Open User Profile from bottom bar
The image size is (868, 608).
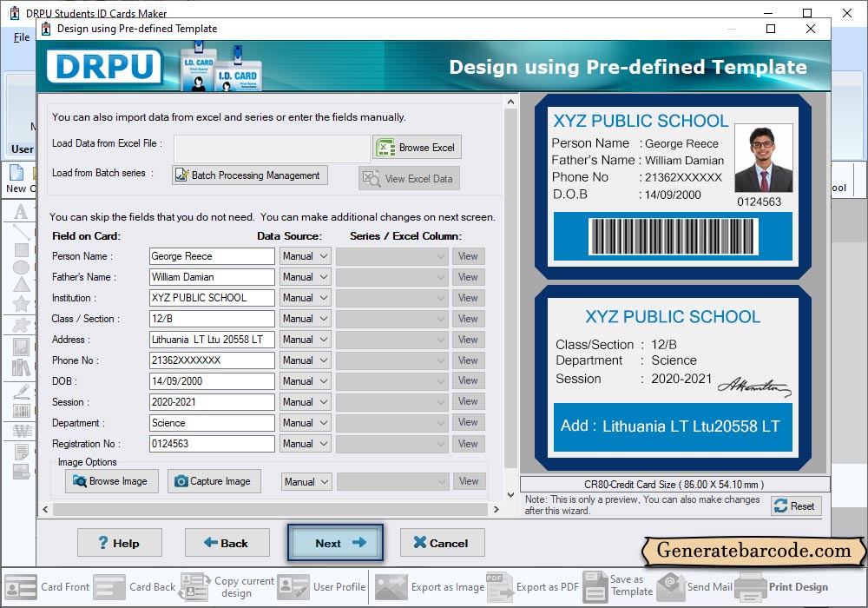coord(322,587)
